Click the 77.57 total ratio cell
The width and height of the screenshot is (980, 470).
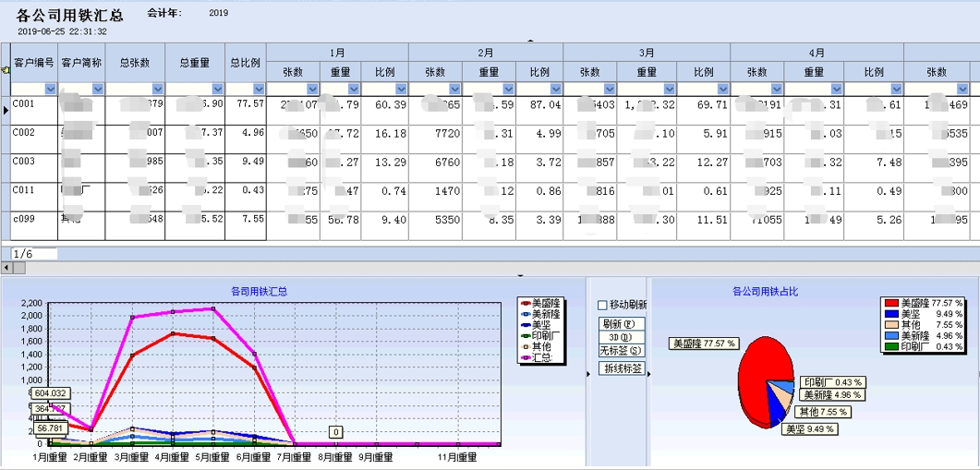(x=246, y=110)
